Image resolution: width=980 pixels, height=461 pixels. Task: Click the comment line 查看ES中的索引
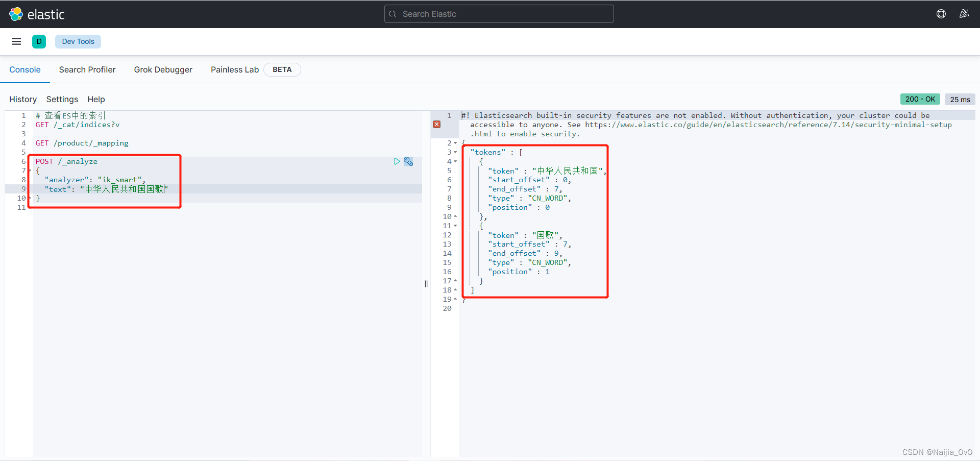tap(70, 115)
